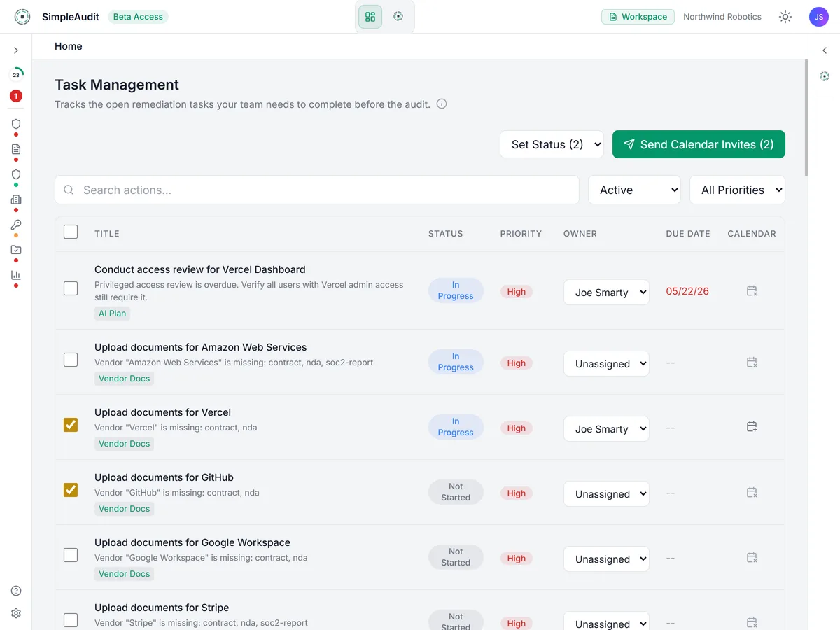Click the info icon beside the description

click(442, 104)
